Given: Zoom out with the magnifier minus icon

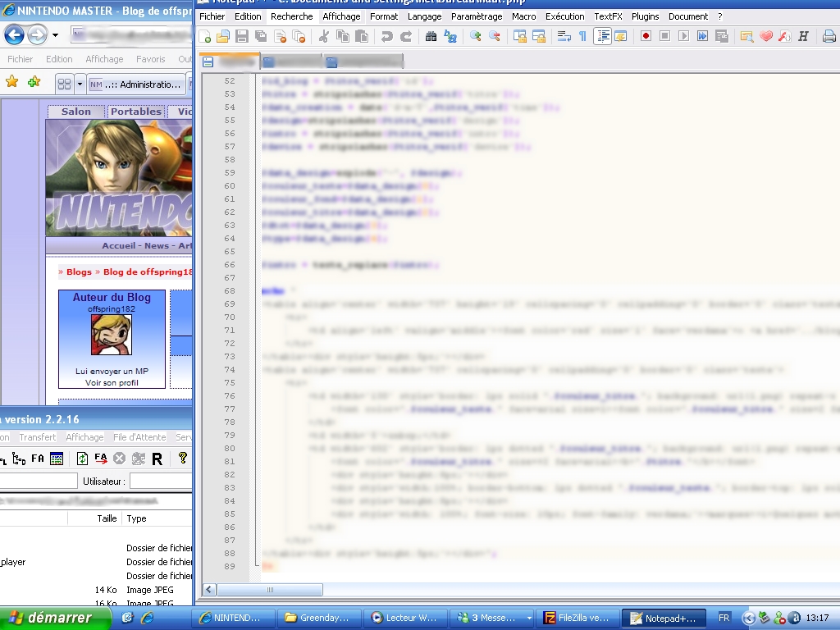Looking at the screenshot, I should click(495, 36).
